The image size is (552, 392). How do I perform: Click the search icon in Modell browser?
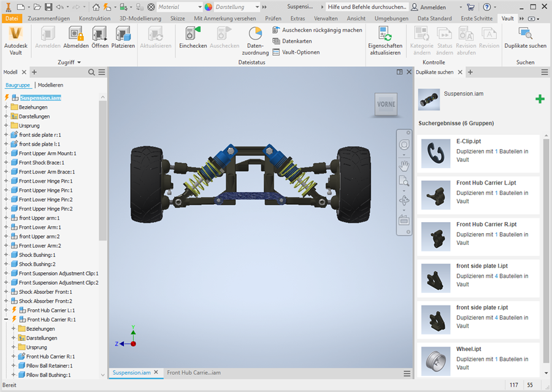coord(91,72)
